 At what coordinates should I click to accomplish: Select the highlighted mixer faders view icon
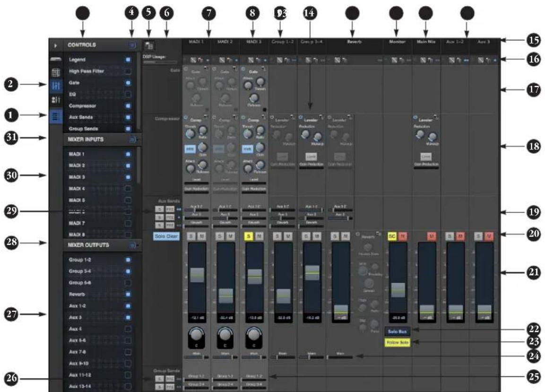56,86
